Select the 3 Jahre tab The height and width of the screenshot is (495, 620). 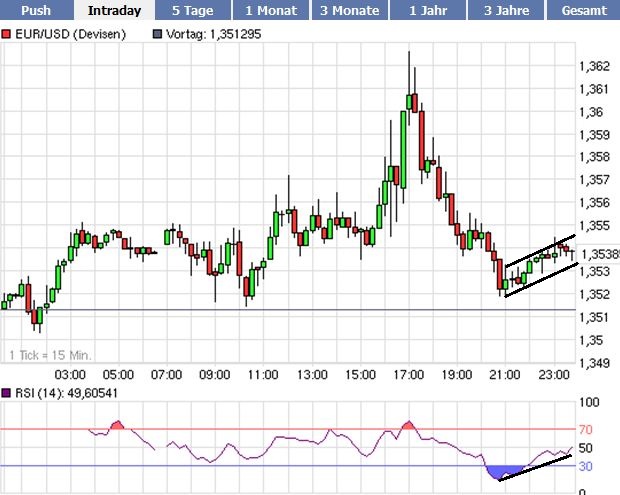[x=507, y=10]
